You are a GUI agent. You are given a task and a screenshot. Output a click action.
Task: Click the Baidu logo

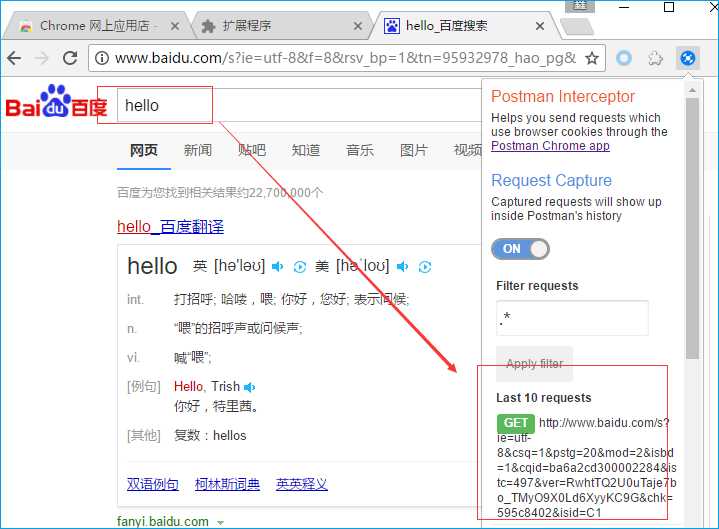click(x=56, y=101)
